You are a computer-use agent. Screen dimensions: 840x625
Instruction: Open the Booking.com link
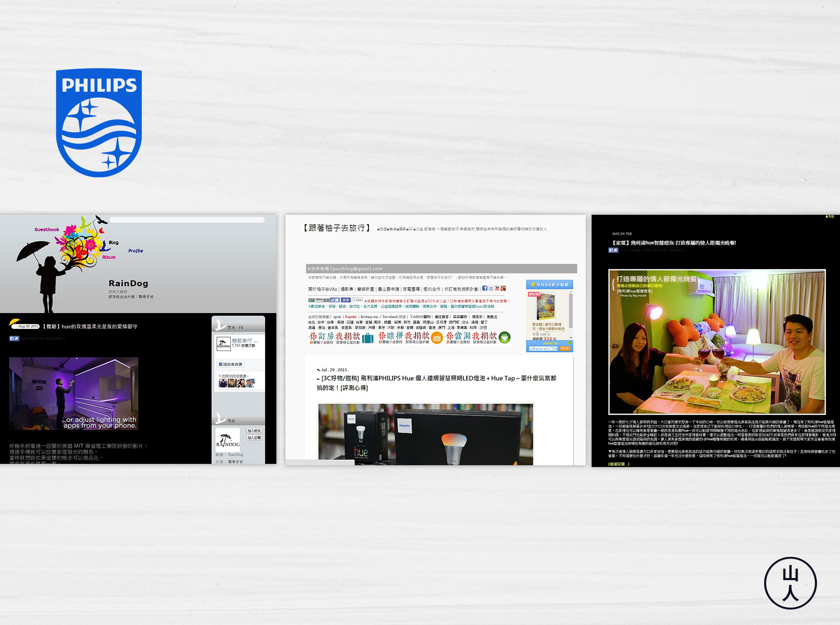point(369,317)
